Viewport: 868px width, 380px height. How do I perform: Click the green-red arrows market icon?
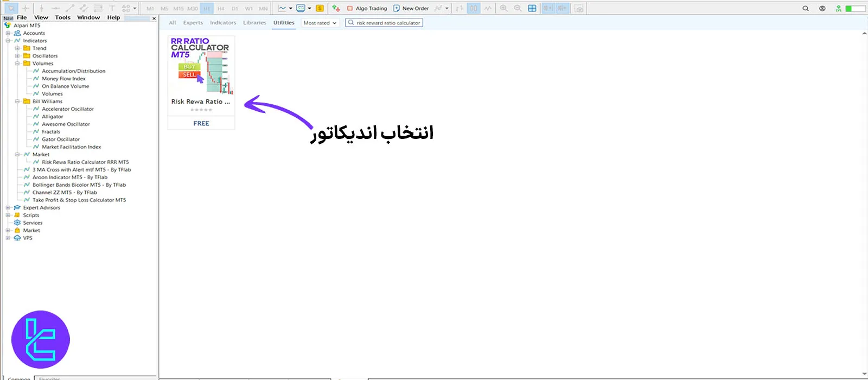[336, 8]
